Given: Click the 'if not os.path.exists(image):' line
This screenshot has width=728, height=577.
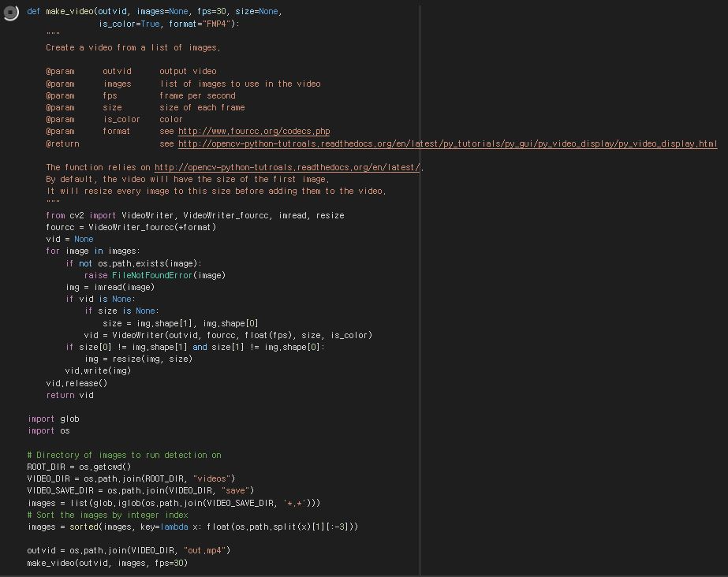Looking at the screenshot, I should (x=133, y=263).
